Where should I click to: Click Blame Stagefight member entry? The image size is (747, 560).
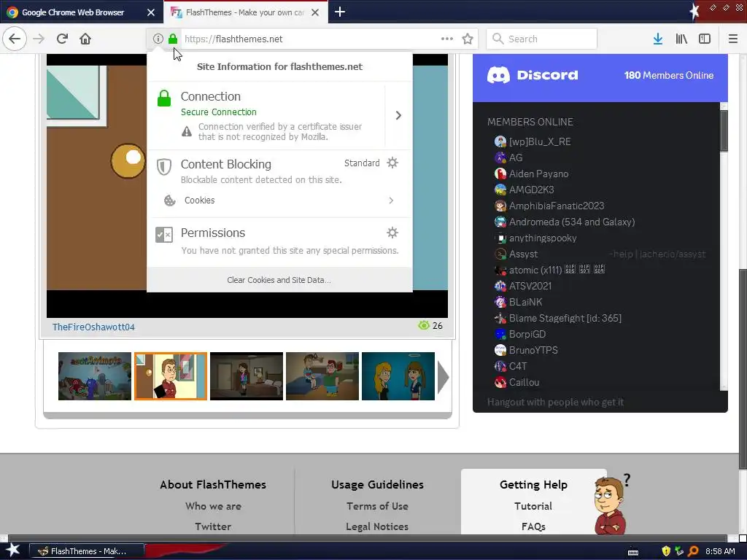(x=558, y=318)
